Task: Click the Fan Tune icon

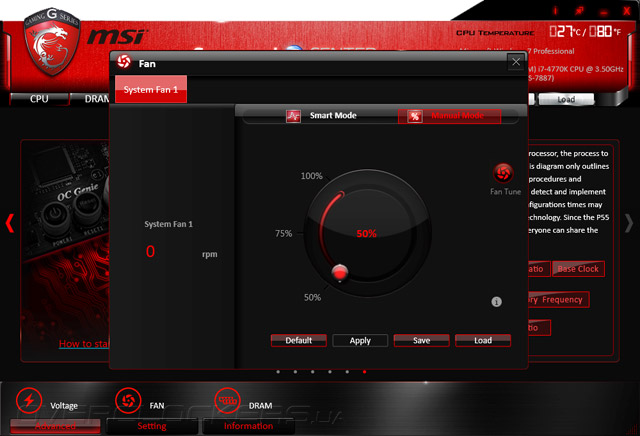Action: pos(503,173)
